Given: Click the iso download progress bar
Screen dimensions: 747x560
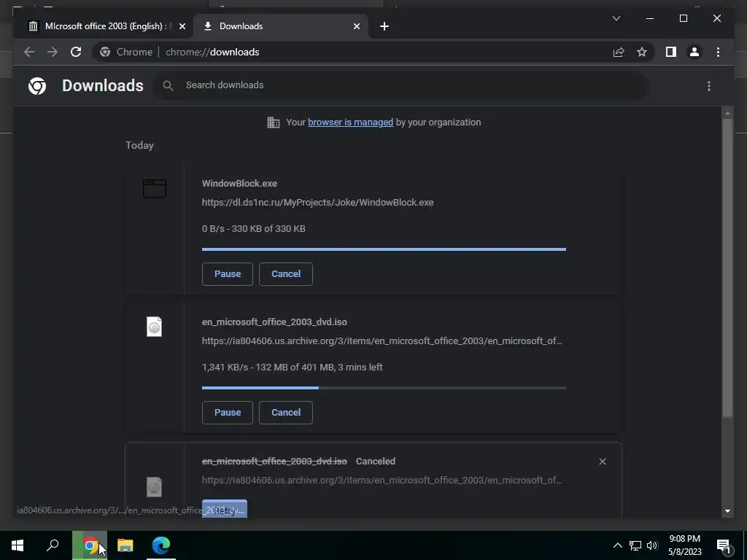Looking at the screenshot, I should point(384,388).
